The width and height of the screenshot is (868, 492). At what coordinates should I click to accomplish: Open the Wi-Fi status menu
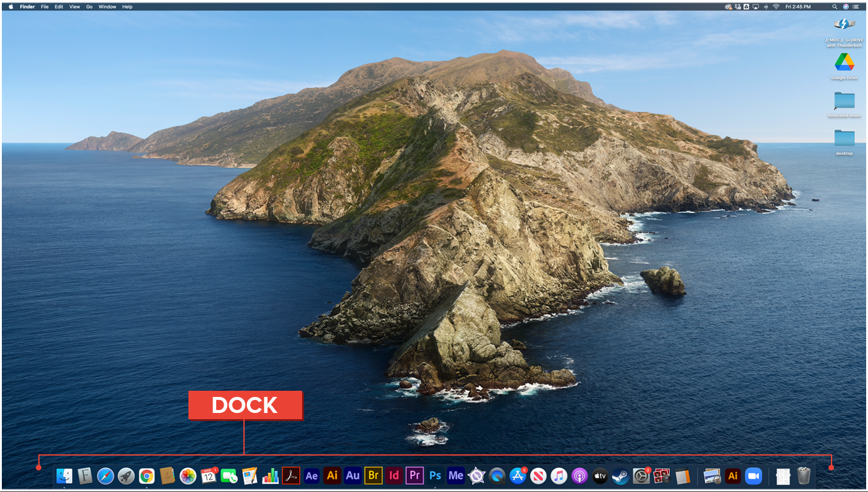point(776,7)
